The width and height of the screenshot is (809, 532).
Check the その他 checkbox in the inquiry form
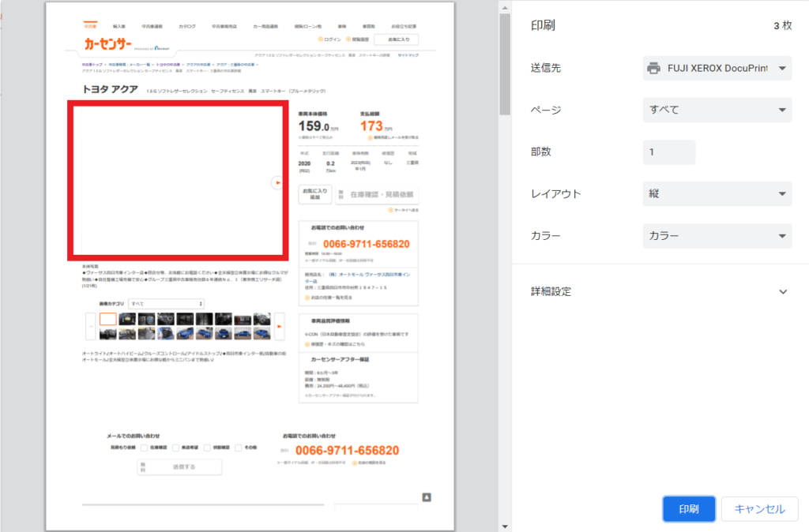click(239, 448)
